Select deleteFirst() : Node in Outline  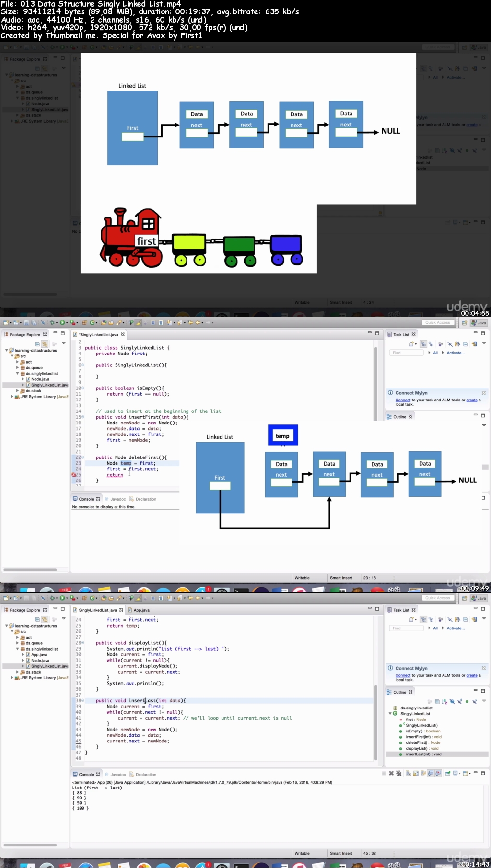pyautogui.click(x=423, y=742)
